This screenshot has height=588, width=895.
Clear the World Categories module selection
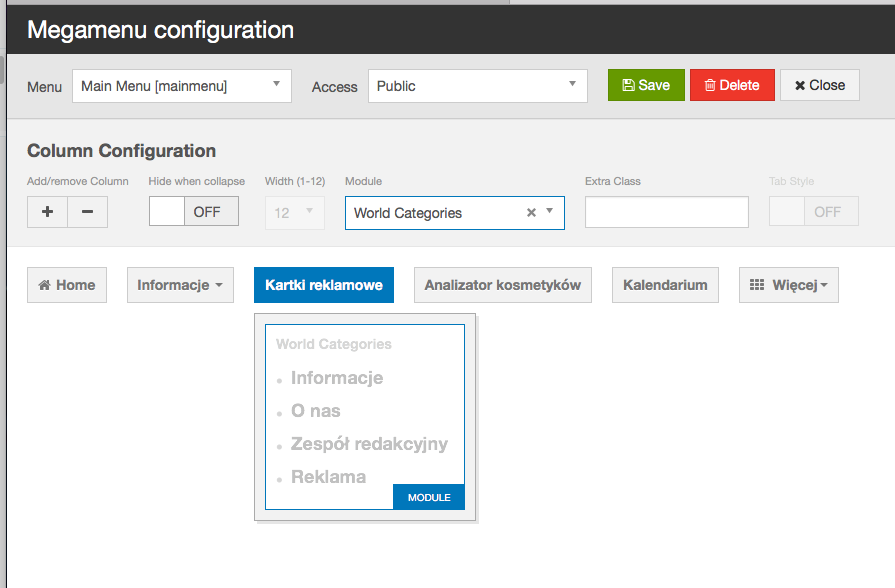pyautogui.click(x=532, y=213)
